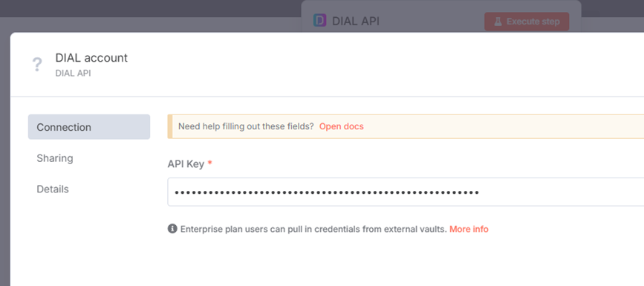
Task: Click the DIAL API step title in background
Action: [x=356, y=22]
